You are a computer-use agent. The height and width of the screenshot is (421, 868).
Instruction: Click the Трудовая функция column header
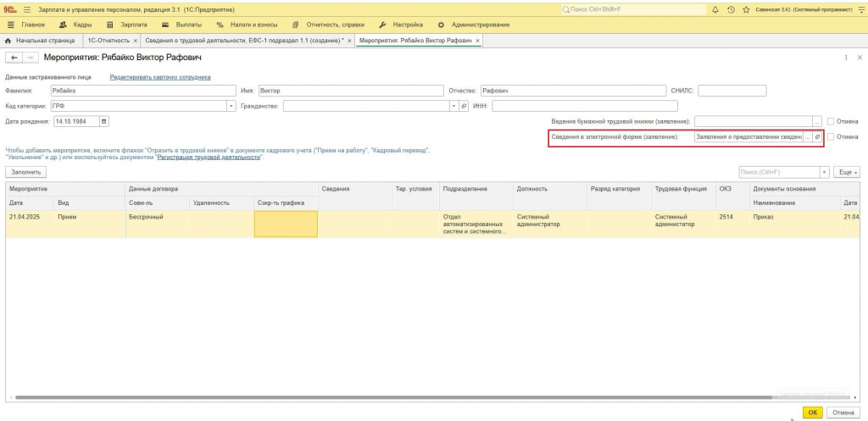[683, 196]
